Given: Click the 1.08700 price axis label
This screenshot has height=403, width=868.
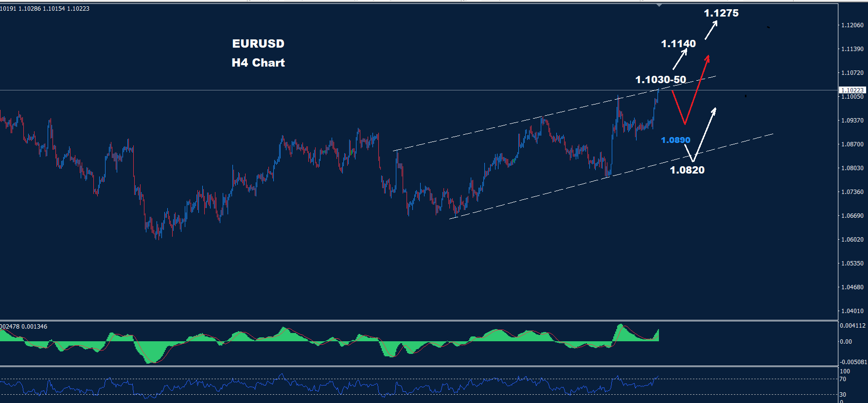Looking at the screenshot, I should tap(852, 144).
